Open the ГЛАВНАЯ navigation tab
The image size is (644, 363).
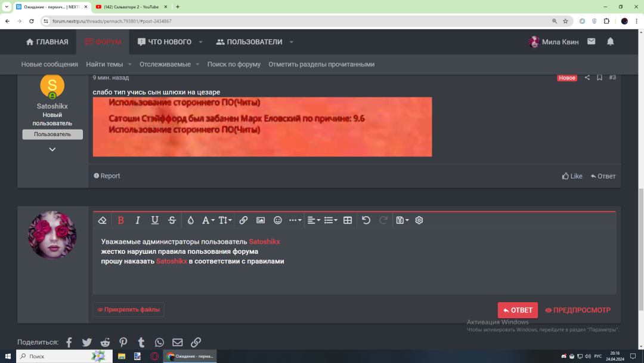(47, 42)
